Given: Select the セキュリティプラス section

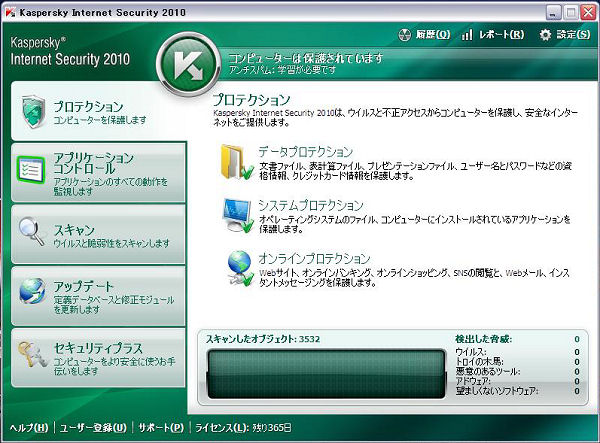Looking at the screenshot, I should 98,358.
